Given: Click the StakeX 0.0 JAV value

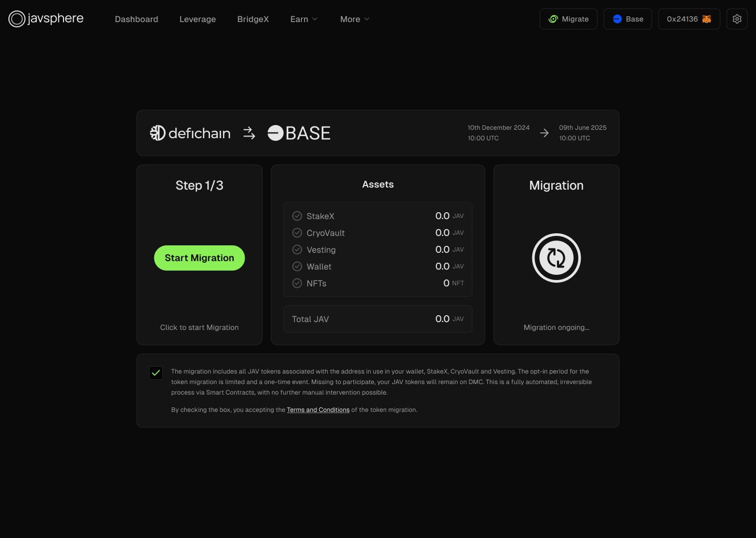Looking at the screenshot, I should pos(449,216).
